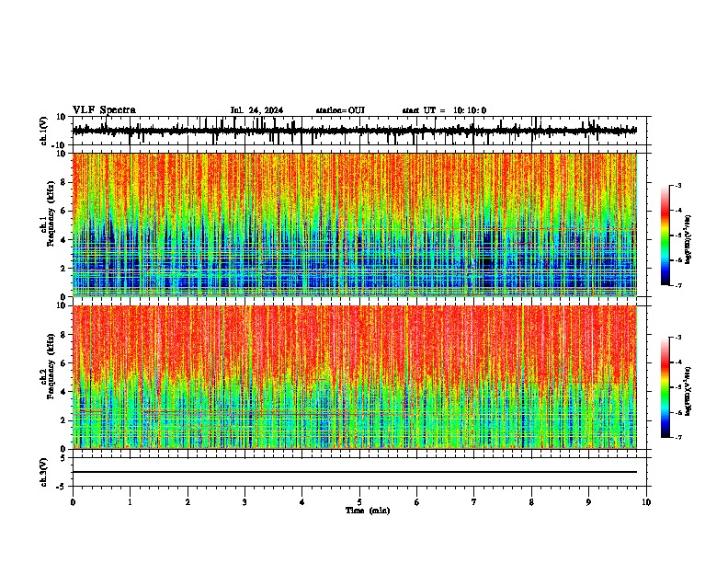Click the ch.1 voltage waveform trace panel
This screenshot has width=728, height=563.
coord(358,131)
